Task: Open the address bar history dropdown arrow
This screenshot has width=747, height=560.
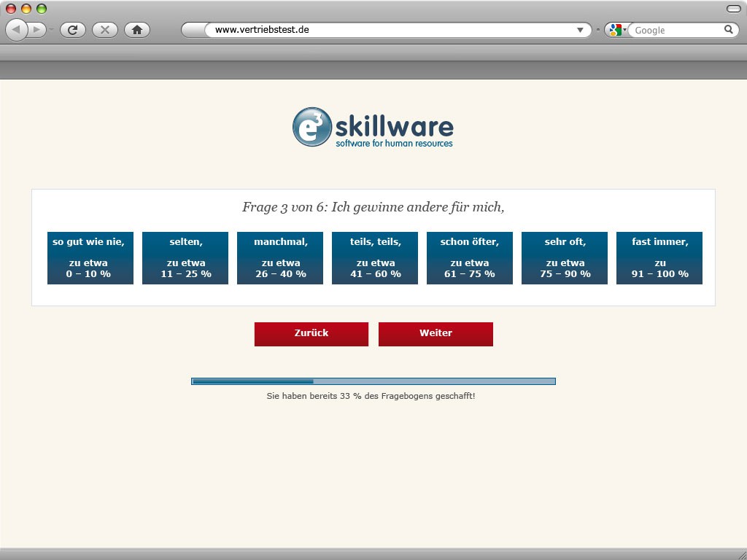Action: pyautogui.click(x=581, y=30)
